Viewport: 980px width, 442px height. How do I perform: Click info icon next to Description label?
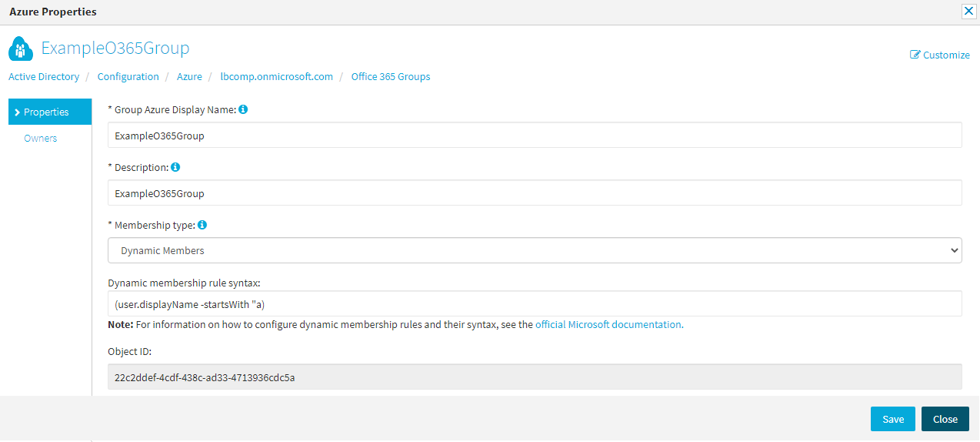tap(175, 167)
